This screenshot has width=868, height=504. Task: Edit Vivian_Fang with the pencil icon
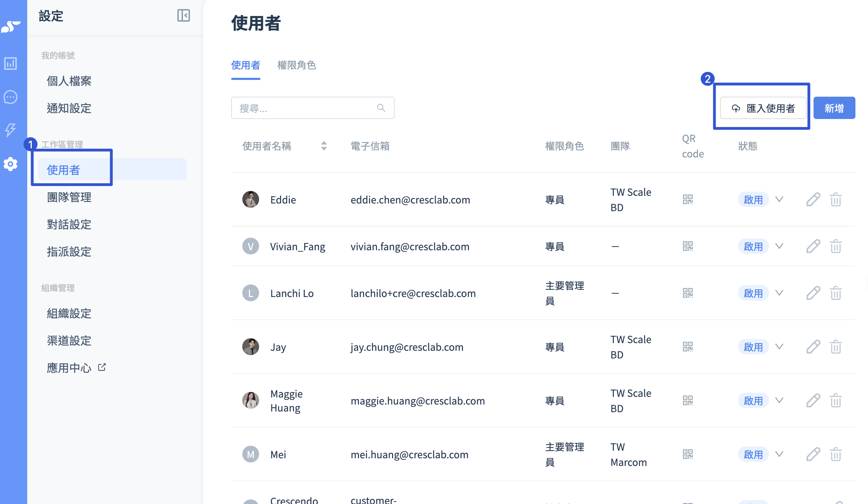click(813, 246)
